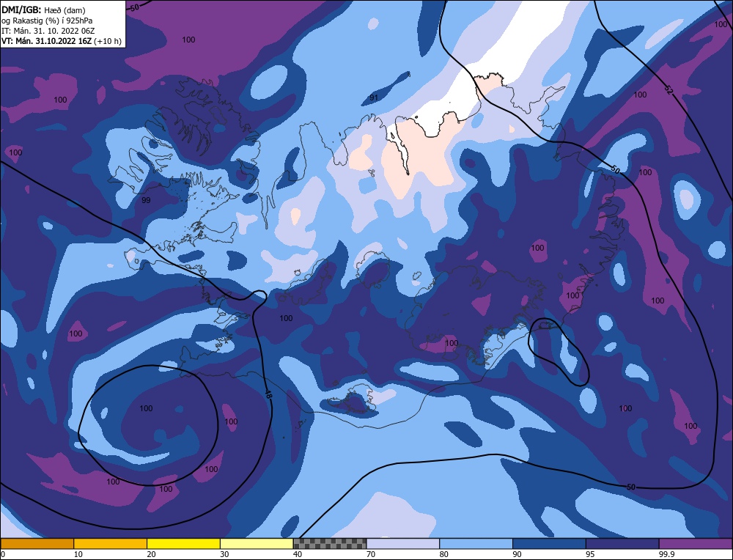Click the title text 'DMI/IGB: Hæð (dam)'
Screen dimensions: 733x560
tap(43, 10)
